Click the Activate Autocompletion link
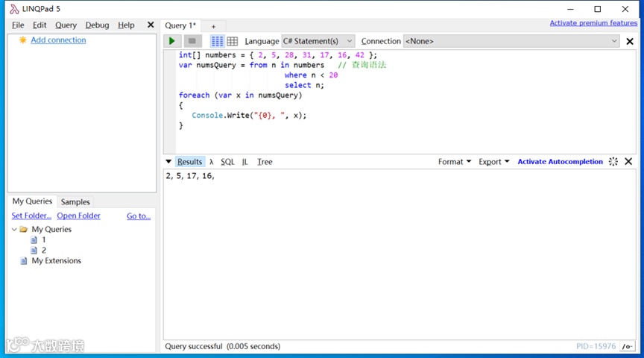644x358 pixels. [561, 162]
